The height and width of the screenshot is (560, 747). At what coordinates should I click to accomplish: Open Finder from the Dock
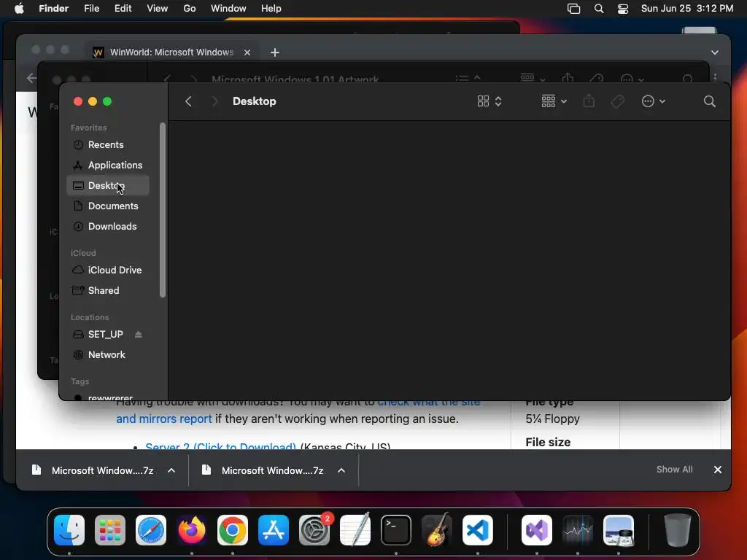[69, 530]
